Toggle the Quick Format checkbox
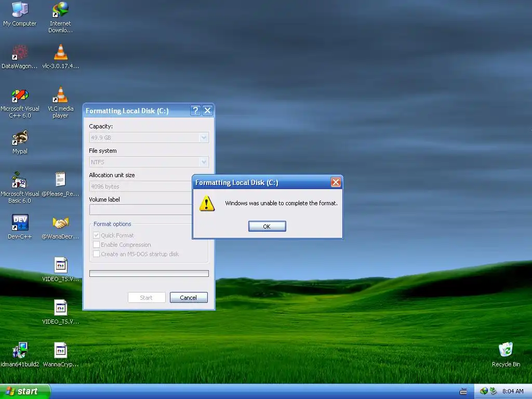This screenshot has width=532, height=399. (x=96, y=235)
